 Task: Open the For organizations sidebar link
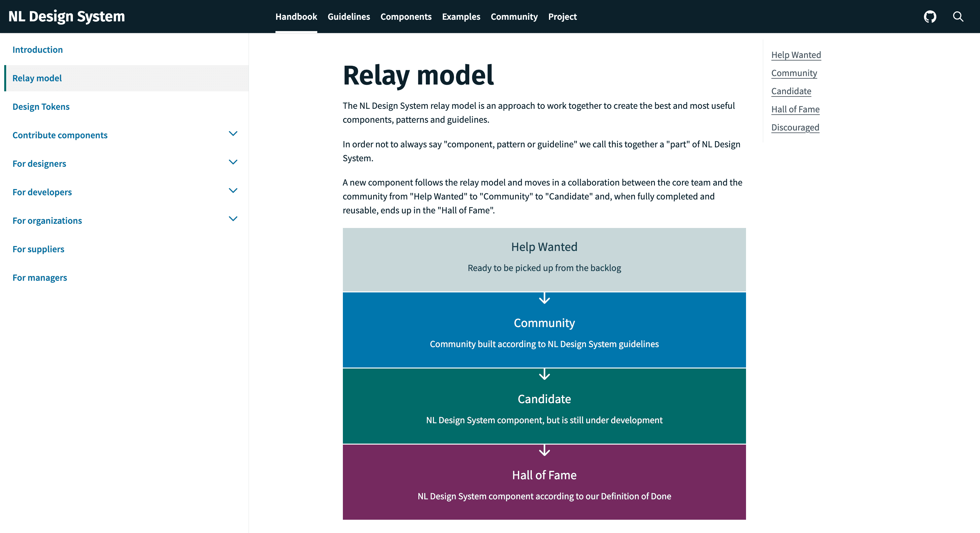pos(47,221)
